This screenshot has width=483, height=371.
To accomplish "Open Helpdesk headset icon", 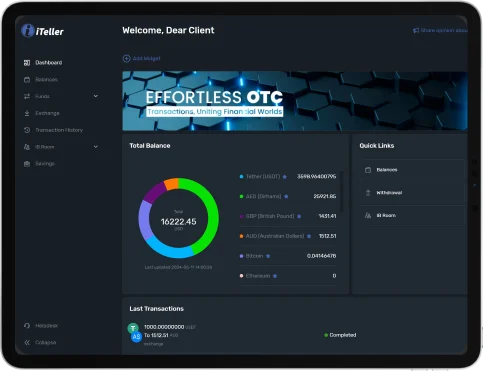I will tap(27, 326).
